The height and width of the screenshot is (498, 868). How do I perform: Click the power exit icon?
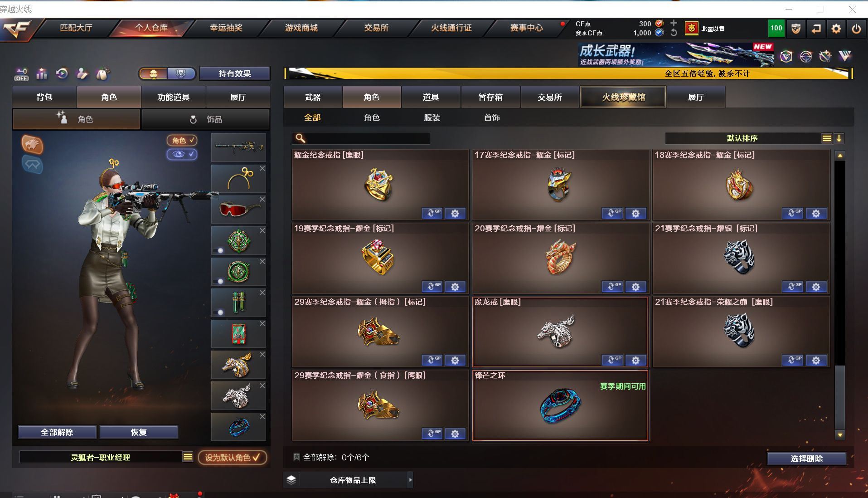click(x=856, y=29)
